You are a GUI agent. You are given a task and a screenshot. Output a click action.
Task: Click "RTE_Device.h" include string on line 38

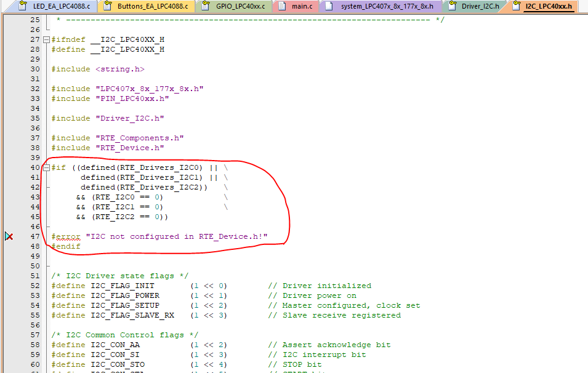click(130, 148)
